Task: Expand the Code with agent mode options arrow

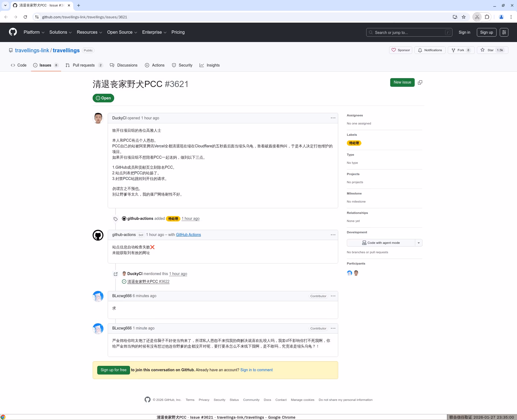Action: click(418, 242)
